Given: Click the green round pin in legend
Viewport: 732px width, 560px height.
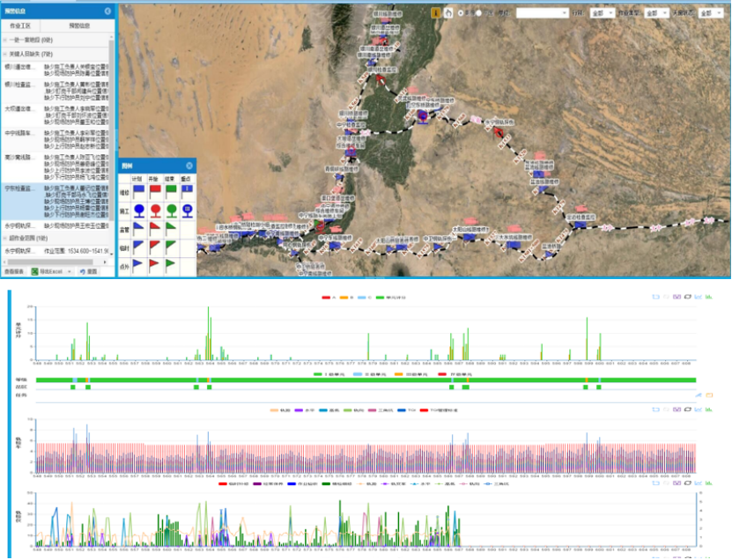Looking at the screenshot, I should point(172,209).
